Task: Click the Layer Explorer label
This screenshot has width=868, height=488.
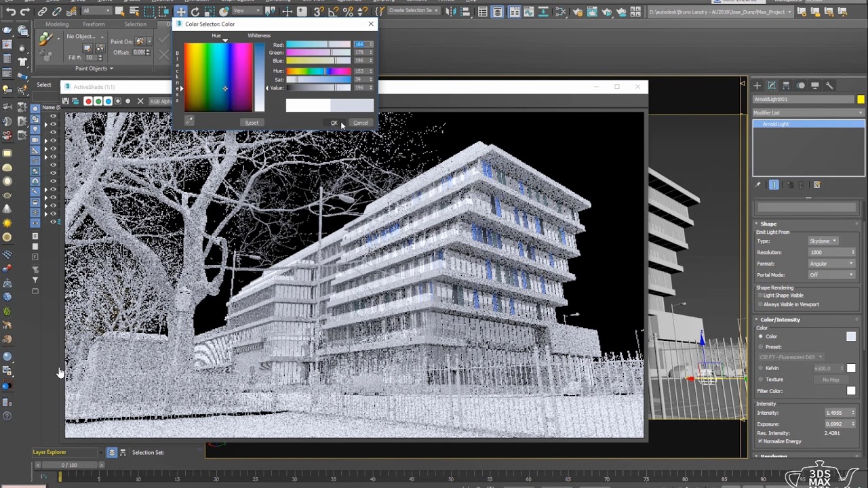Action: pyautogui.click(x=50, y=452)
